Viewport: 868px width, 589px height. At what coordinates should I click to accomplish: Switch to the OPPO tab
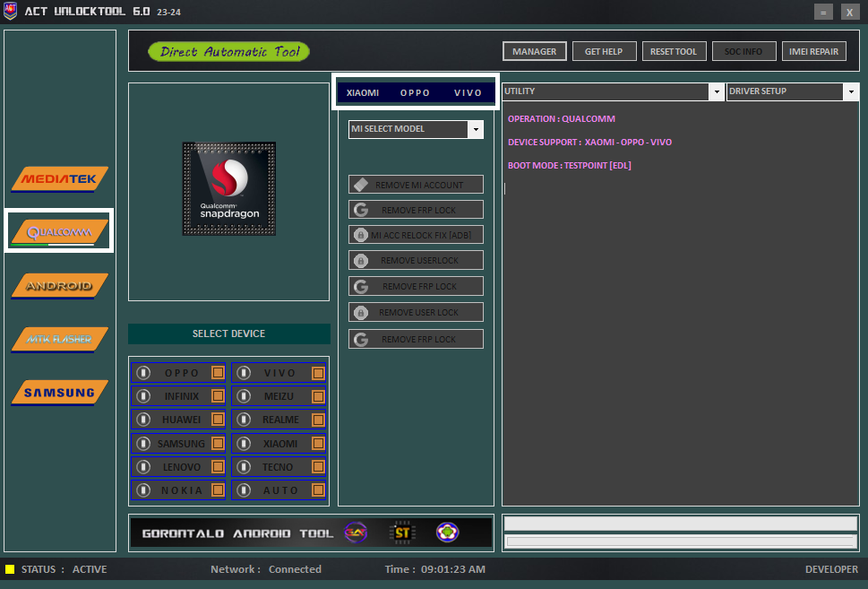415,92
